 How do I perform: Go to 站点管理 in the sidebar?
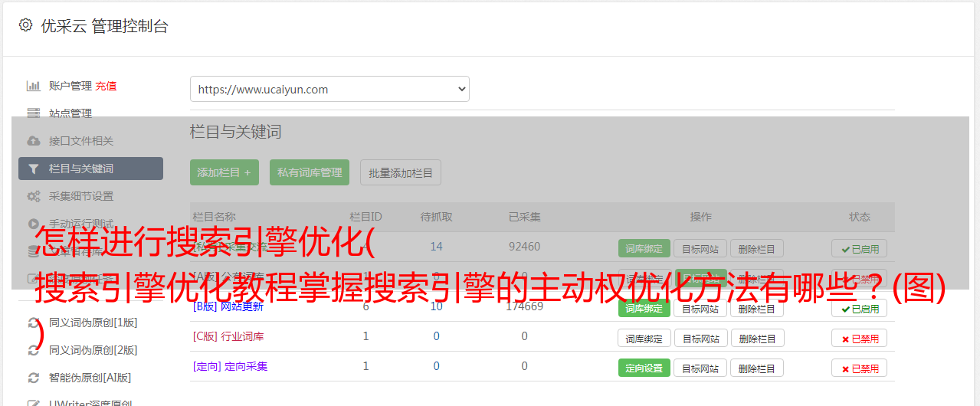(70, 113)
